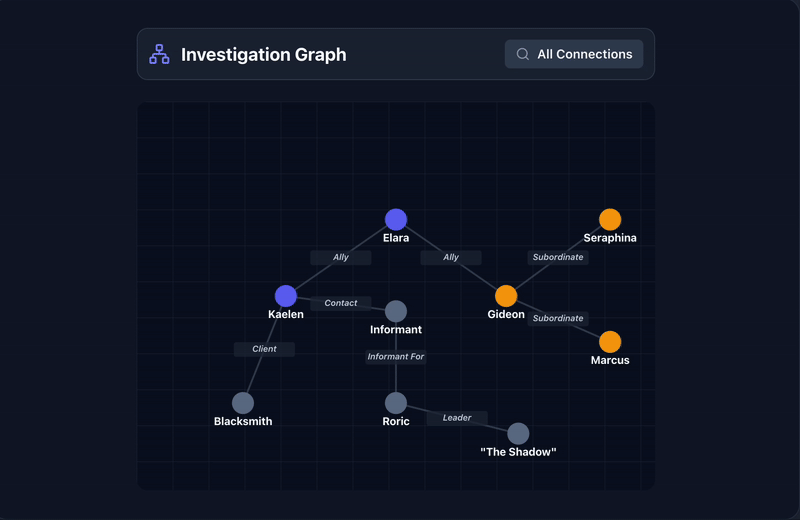This screenshot has height=520, width=800.
Task: Click the search icon in All Connections
Action: [522, 54]
